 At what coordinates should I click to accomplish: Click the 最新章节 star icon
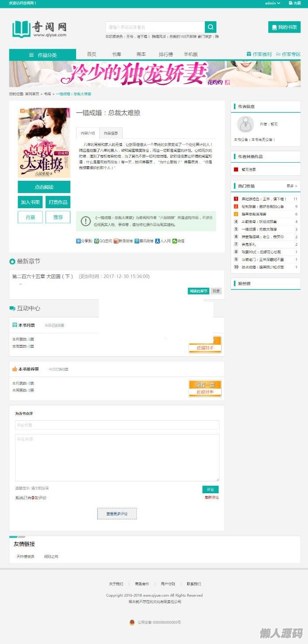(x=12, y=262)
